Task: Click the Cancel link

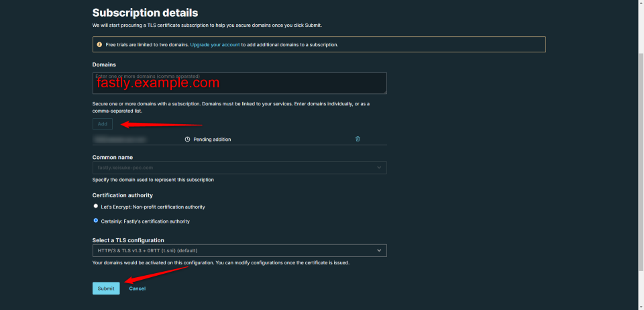Action: pyautogui.click(x=137, y=289)
